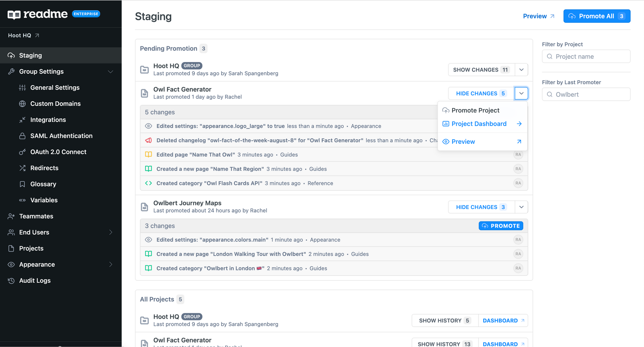
Task: Open Hoot HQ external link arrow
Action: coord(37,35)
